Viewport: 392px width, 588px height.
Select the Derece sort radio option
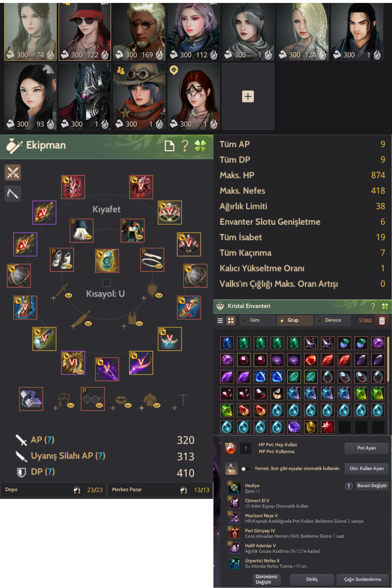tap(333, 320)
